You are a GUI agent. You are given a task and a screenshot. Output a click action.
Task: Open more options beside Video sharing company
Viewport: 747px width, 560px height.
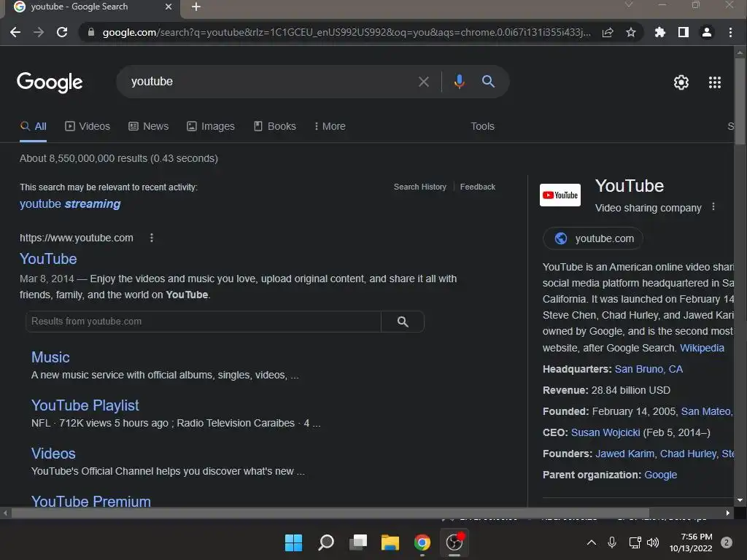tap(713, 206)
